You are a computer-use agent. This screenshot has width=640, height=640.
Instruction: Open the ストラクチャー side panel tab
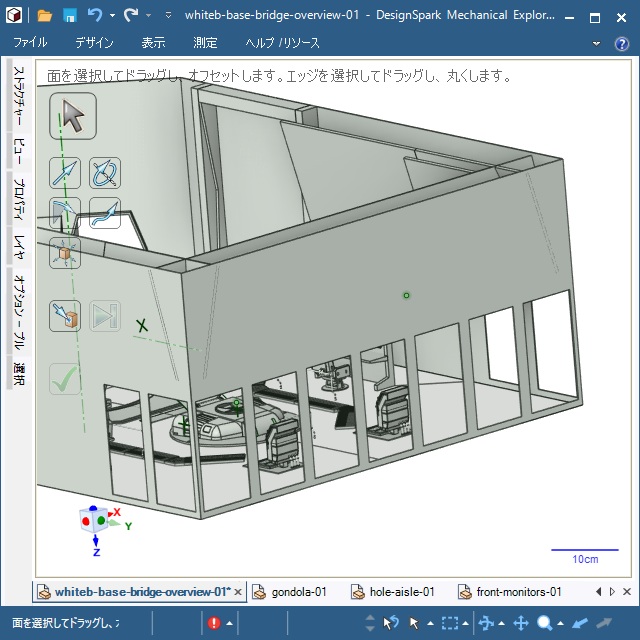point(19,96)
